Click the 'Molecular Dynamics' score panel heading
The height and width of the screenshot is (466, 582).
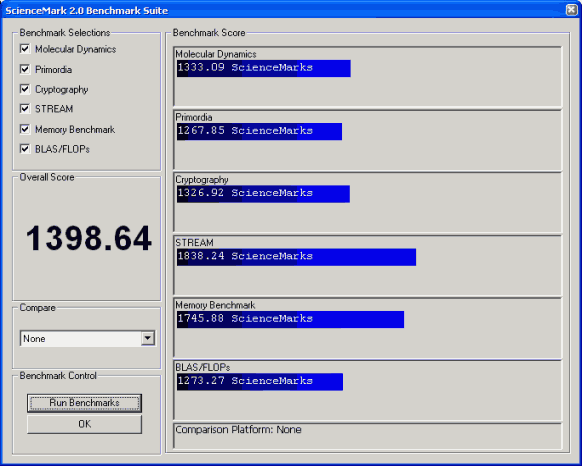(216, 54)
